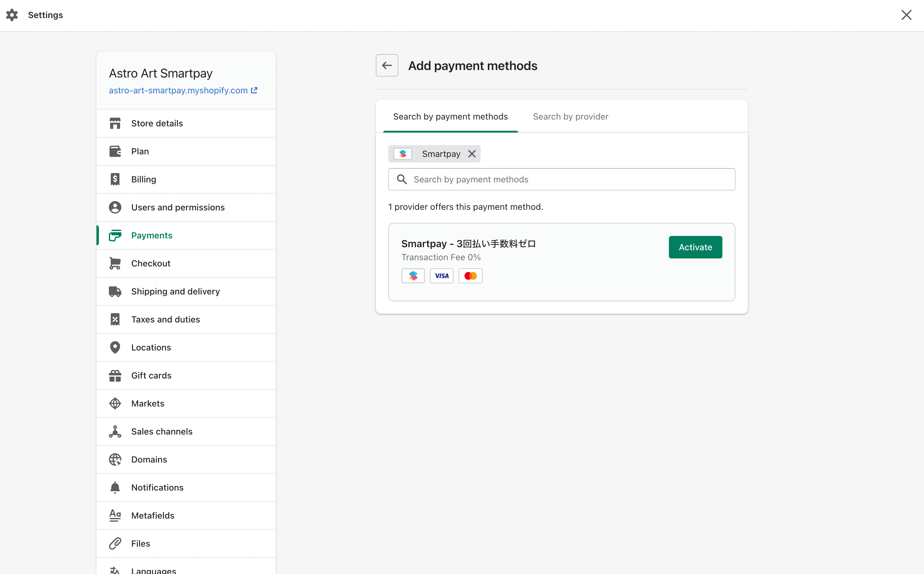Viewport: 924px width, 574px height.
Task: Click the Locations pin icon
Action: (115, 347)
